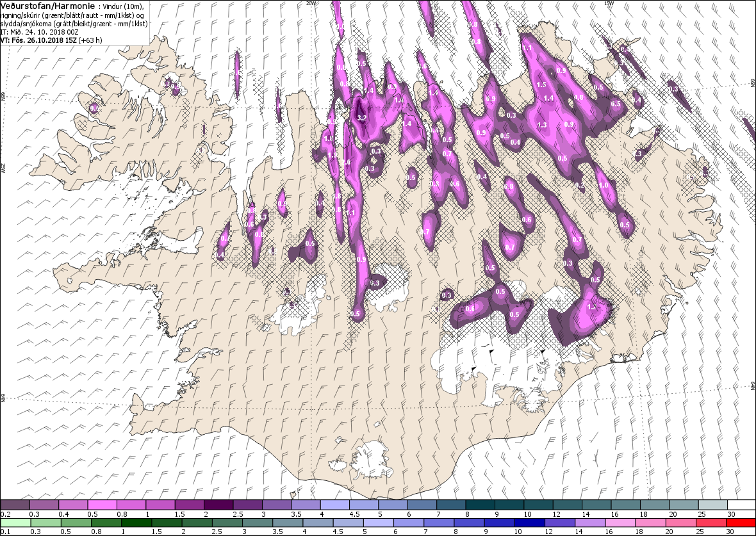
Task: Select the 16 light pink swatch in lower legend
Action: click(x=620, y=523)
